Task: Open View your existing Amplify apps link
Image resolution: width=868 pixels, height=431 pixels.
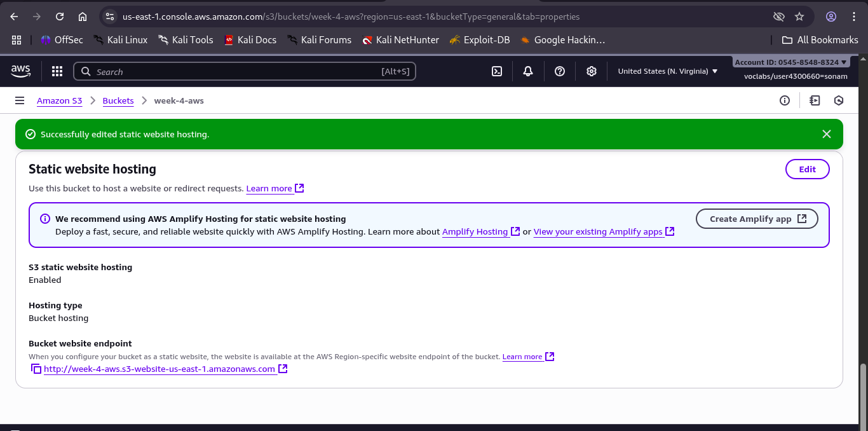Action: click(x=604, y=231)
